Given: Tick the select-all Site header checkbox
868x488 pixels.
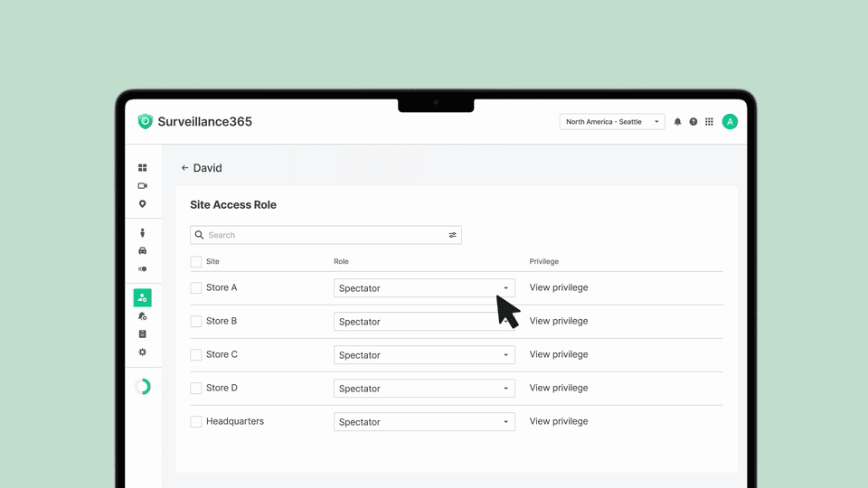Looking at the screenshot, I should tap(196, 262).
